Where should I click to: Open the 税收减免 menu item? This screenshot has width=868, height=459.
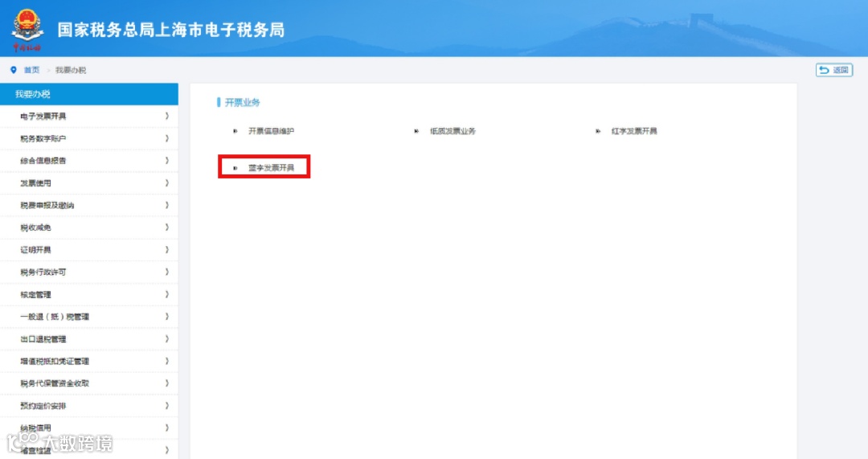(89, 227)
